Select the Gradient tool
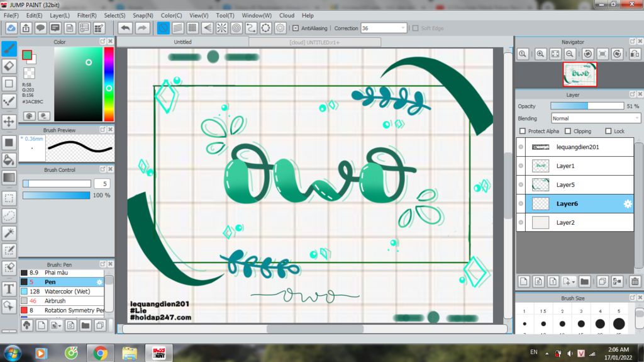 click(x=9, y=178)
